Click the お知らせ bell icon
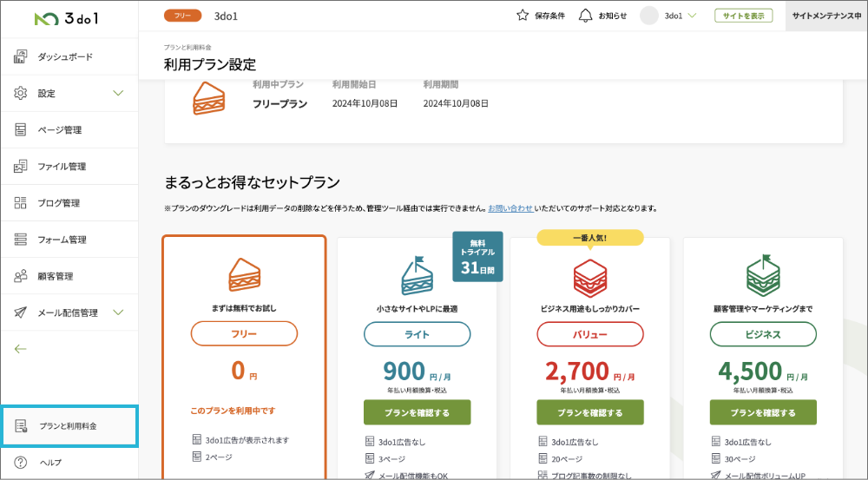 585,16
